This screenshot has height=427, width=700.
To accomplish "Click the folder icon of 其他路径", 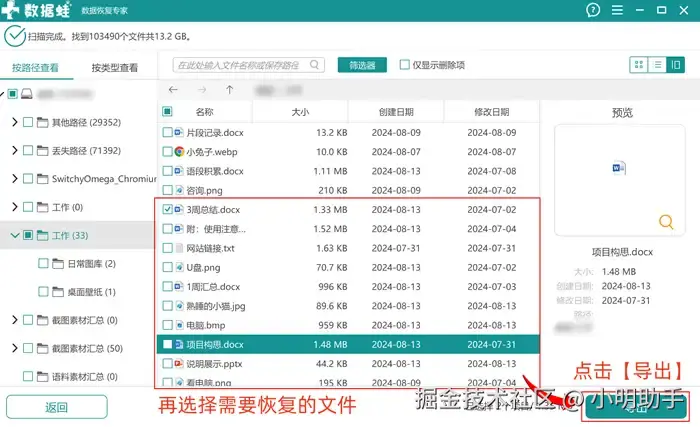I will click(42, 122).
